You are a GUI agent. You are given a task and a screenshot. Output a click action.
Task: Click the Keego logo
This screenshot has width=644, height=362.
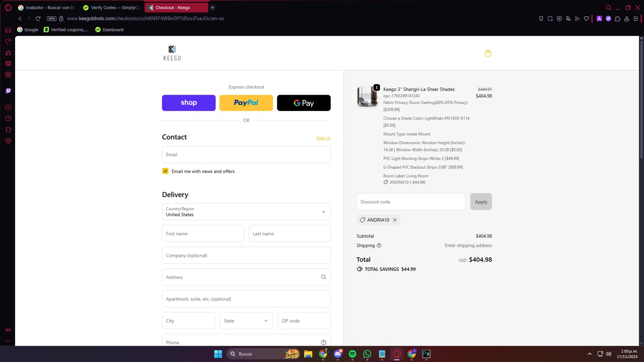pyautogui.click(x=172, y=53)
